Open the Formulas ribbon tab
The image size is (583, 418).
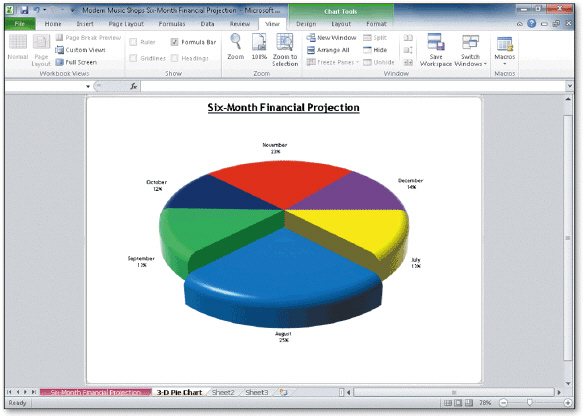pyautogui.click(x=172, y=24)
